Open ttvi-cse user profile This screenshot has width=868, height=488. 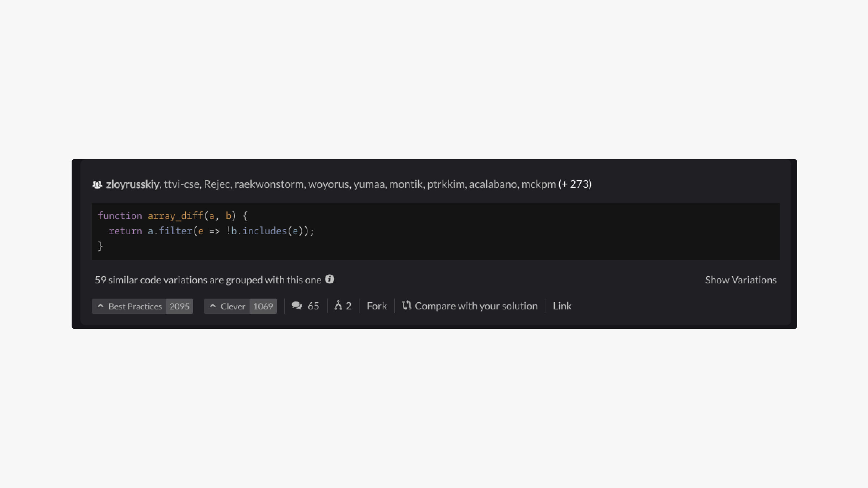click(x=182, y=184)
